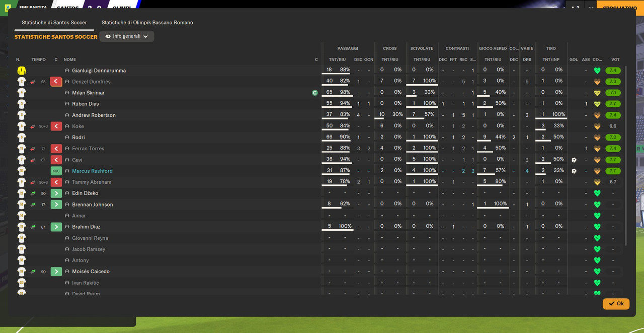The width and height of the screenshot is (644, 333).
Task: Open the dropdown chevron beside SPOGLIATOIO
Action: click(x=591, y=8)
